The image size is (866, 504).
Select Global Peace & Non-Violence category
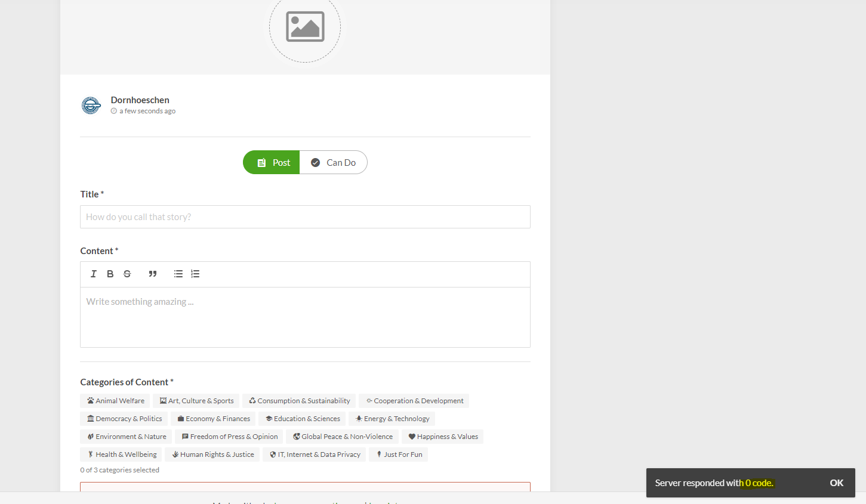click(x=343, y=437)
